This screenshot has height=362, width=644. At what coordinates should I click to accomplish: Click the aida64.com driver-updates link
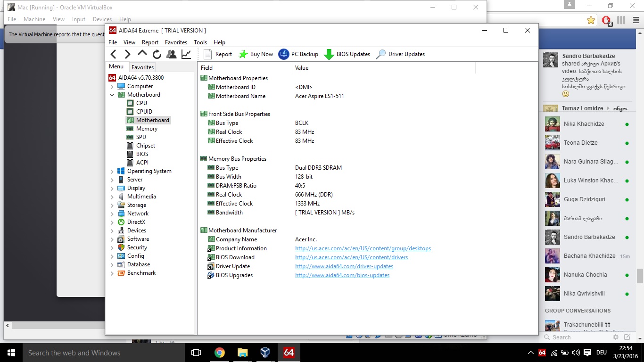tap(344, 266)
